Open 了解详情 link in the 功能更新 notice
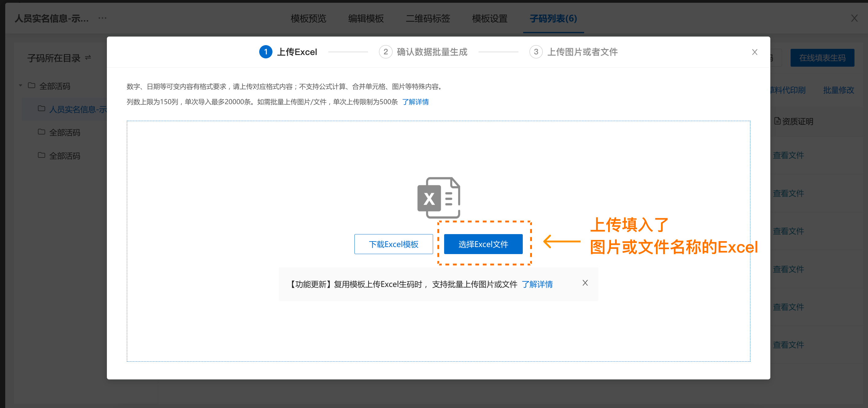 [x=537, y=284]
